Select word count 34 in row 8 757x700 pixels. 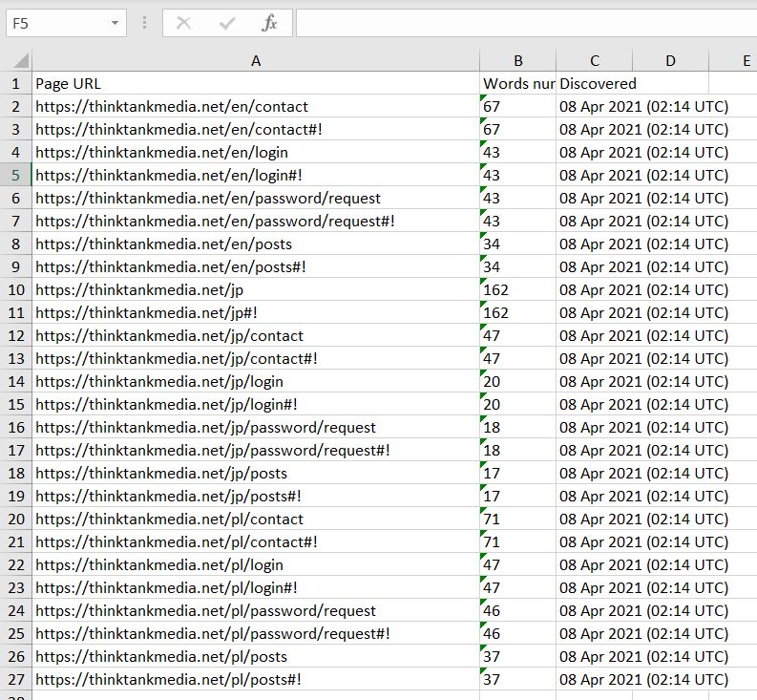518,244
